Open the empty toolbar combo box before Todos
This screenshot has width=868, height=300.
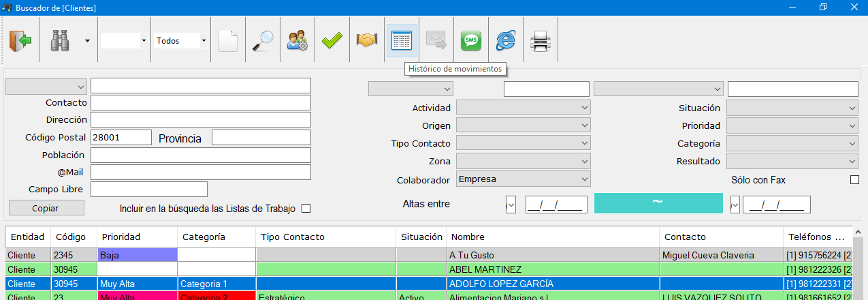pyautogui.click(x=124, y=41)
